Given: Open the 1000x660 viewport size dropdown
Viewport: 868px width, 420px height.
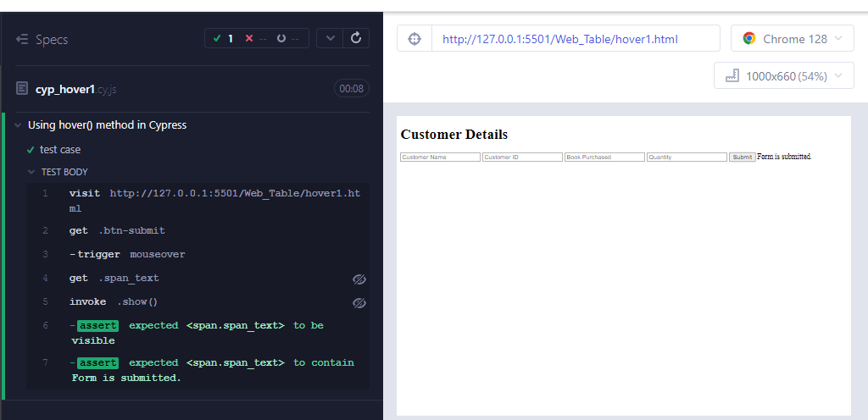Looking at the screenshot, I should [x=784, y=75].
